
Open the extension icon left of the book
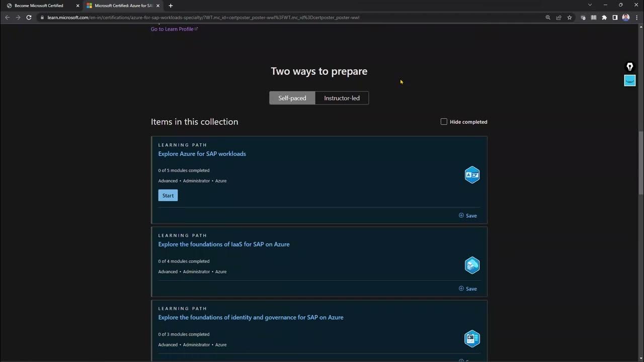click(583, 18)
